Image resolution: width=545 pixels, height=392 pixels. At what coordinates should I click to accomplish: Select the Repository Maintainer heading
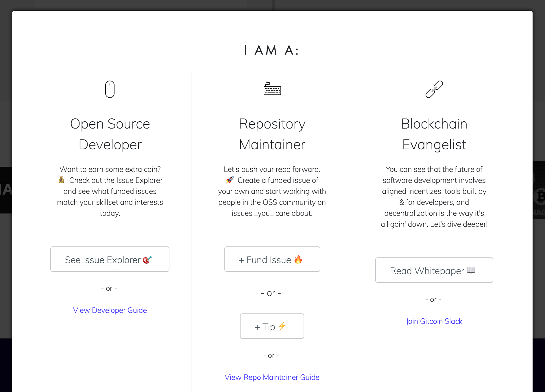[x=272, y=134]
